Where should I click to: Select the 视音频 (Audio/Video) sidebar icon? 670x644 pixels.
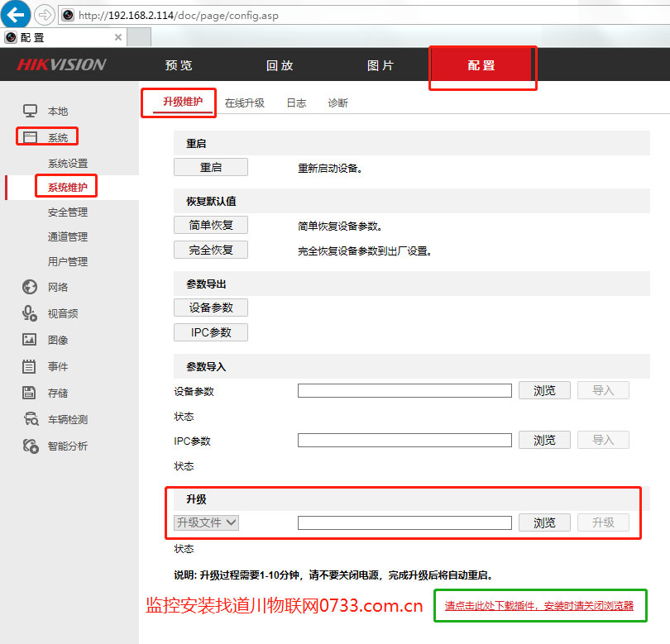pyautogui.click(x=31, y=313)
